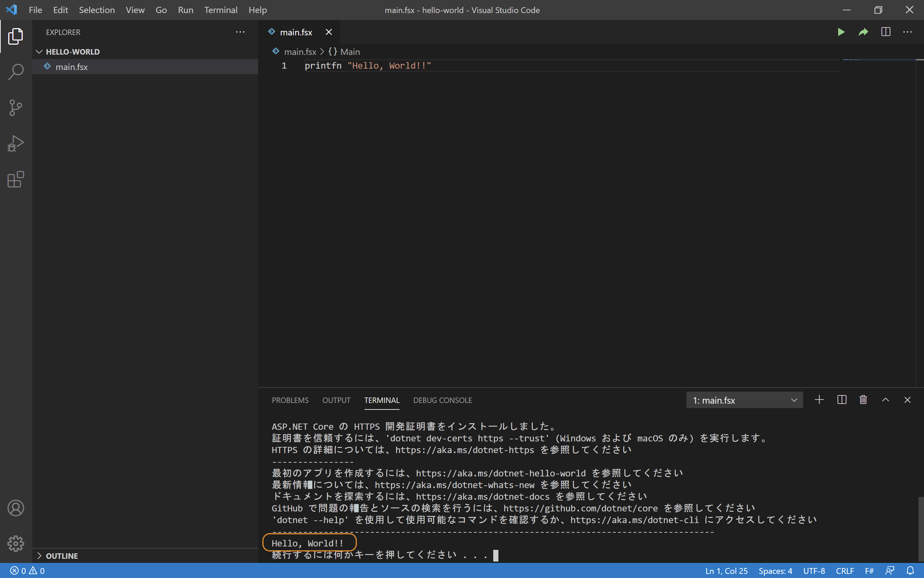
Task: Open the Terminal menu in menu bar
Action: click(x=221, y=10)
